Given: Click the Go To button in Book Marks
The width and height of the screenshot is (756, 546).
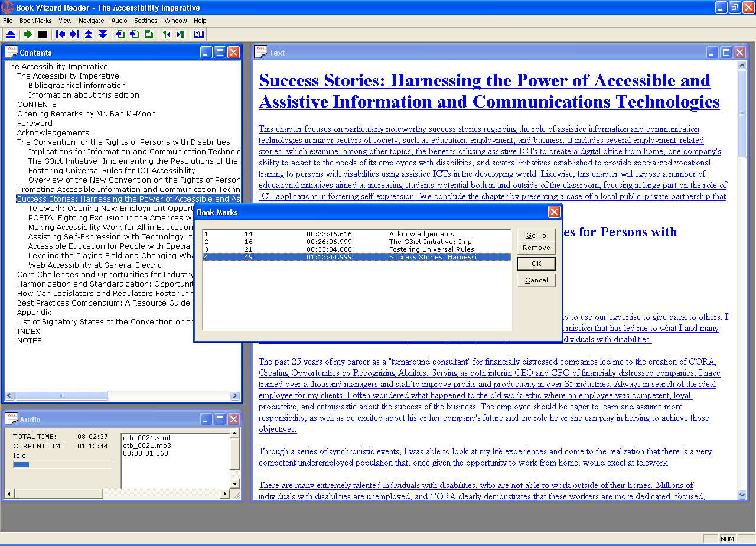Looking at the screenshot, I should pyautogui.click(x=536, y=235).
